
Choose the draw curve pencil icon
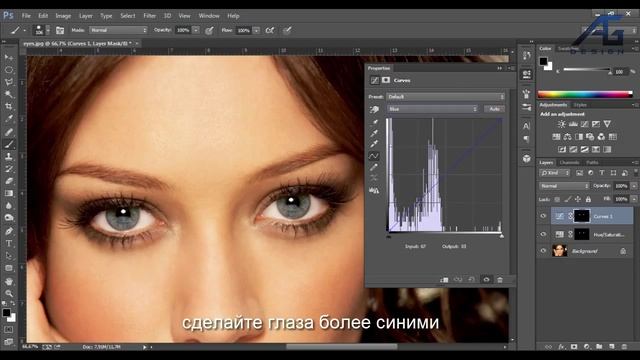coord(374,167)
